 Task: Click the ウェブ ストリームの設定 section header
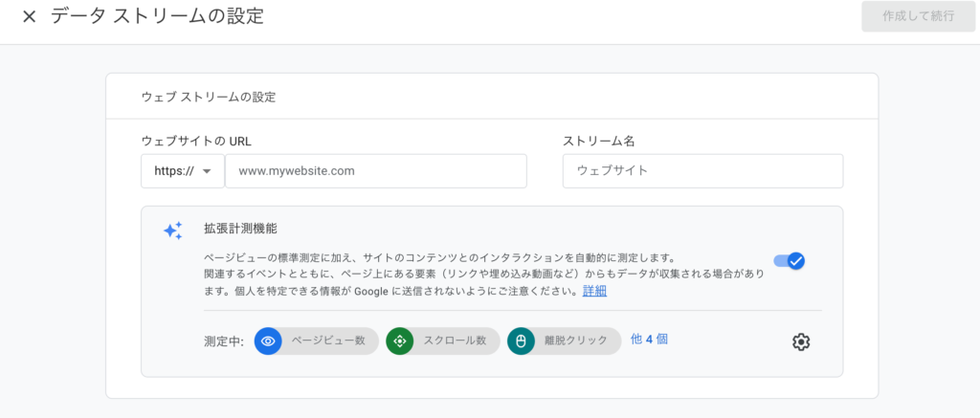(208, 97)
